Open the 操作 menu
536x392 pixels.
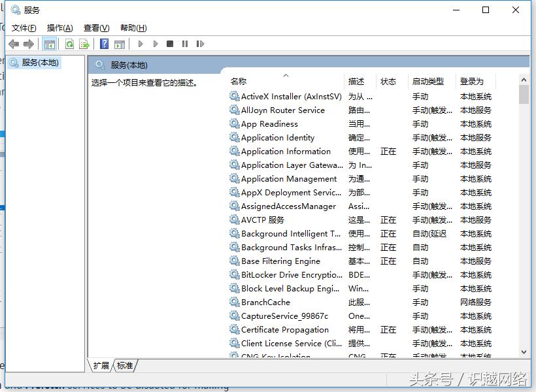pyautogui.click(x=59, y=27)
